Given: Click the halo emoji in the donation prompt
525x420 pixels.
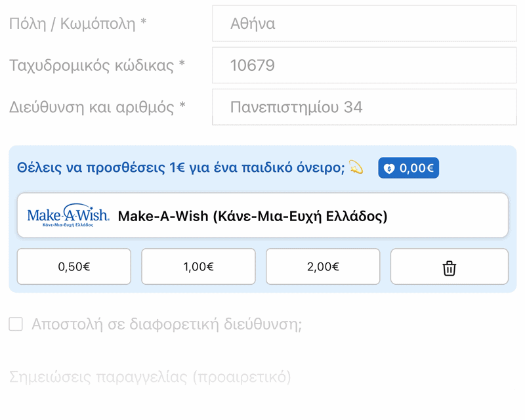Looking at the screenshot, I should pos(355,169).
